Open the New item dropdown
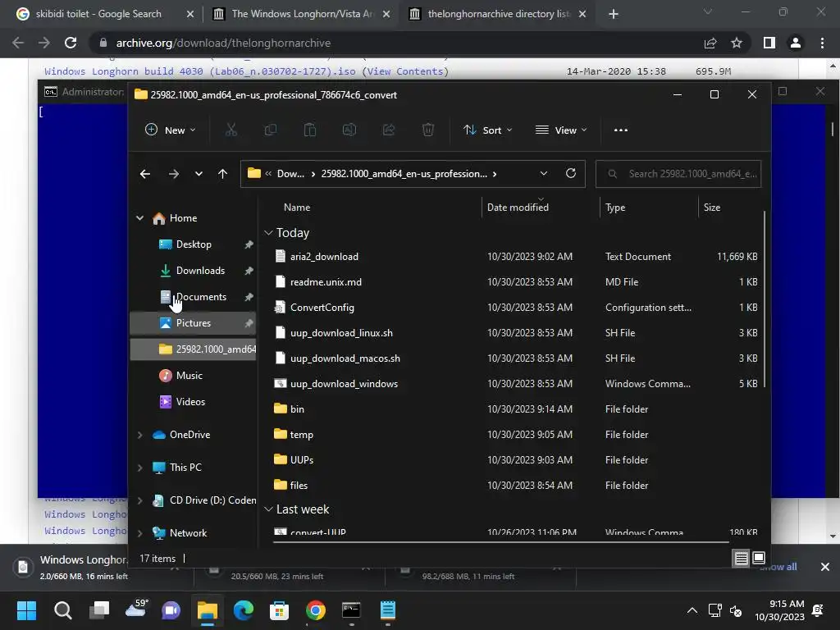Image resolution: width=840 pixels, height=630 pixels. point(171,130)
